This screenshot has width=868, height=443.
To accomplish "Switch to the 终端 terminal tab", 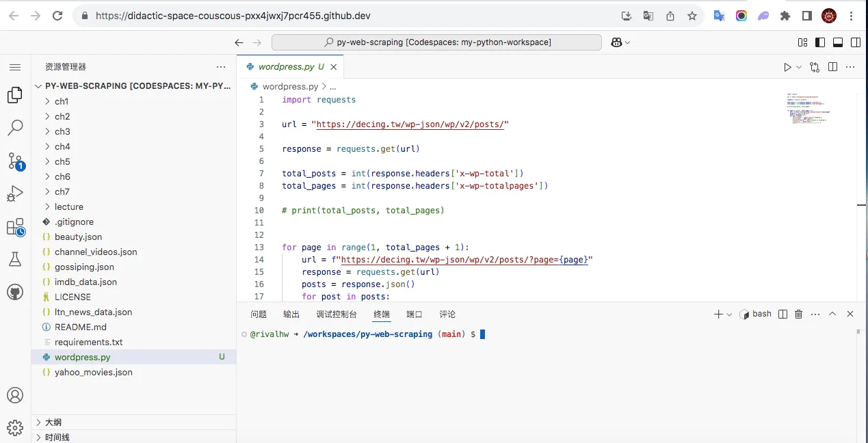I will click(x=382, y=314).
